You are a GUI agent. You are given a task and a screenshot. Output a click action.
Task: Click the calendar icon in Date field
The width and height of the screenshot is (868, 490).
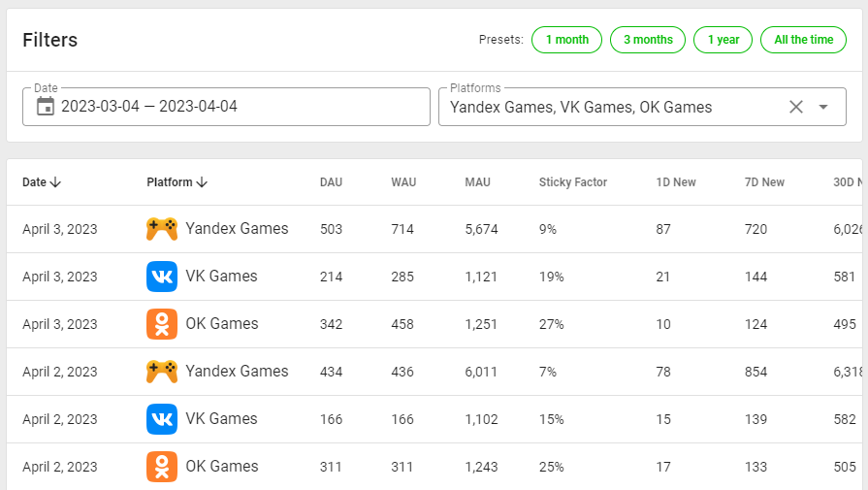[x=45, y=107]
